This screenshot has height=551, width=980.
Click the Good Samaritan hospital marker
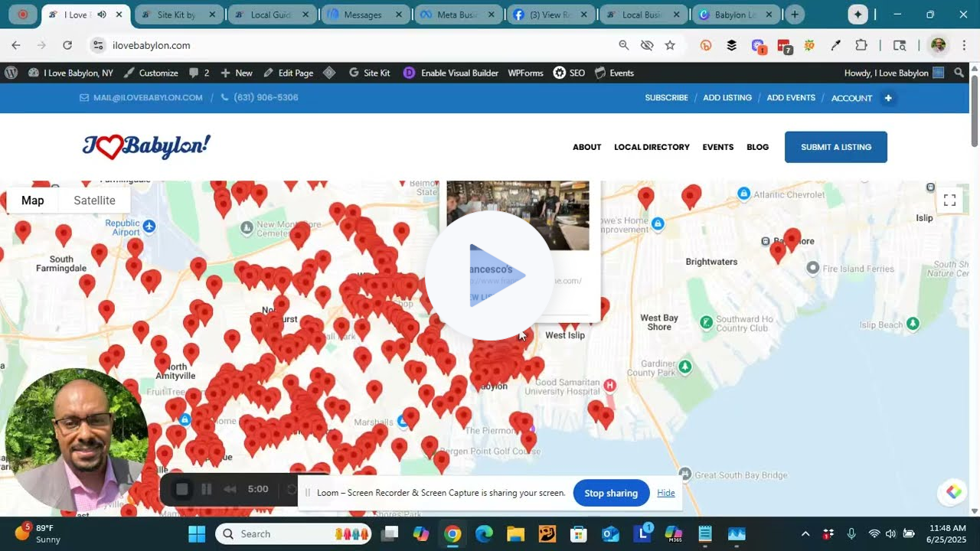[x=609, y=385]
